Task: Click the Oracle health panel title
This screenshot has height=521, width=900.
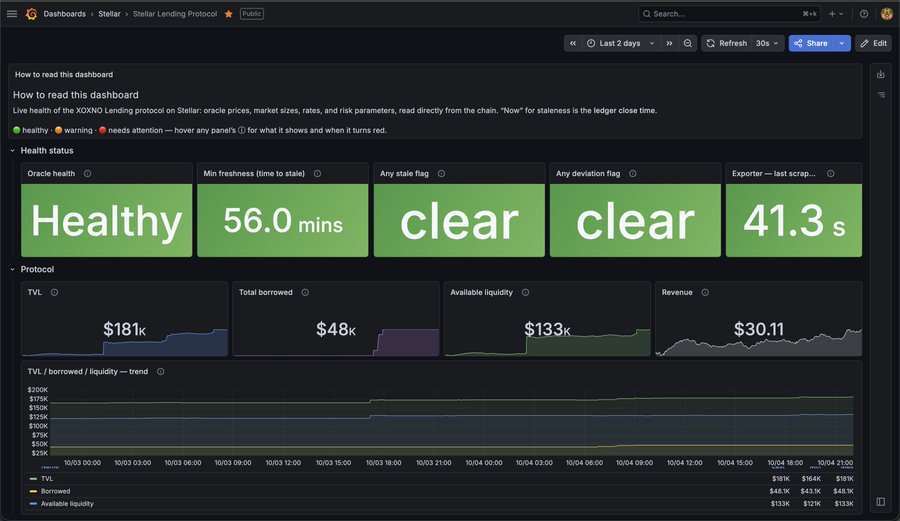Action: click(x=51, y=173)
